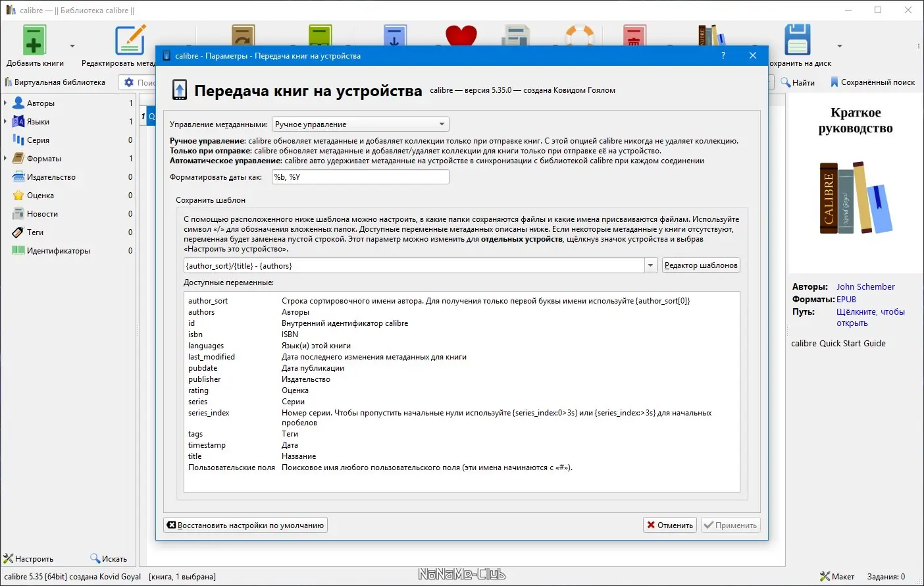Viewport: 924px width, 586px height.
Task: Click the pubdate variable row
Action: click(x=462, y=368)
